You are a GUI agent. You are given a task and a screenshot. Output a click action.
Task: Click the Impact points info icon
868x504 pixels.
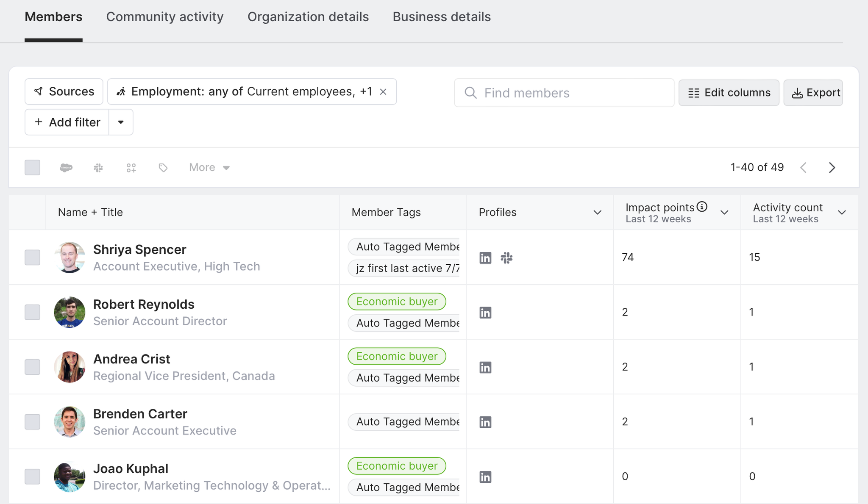702,207
